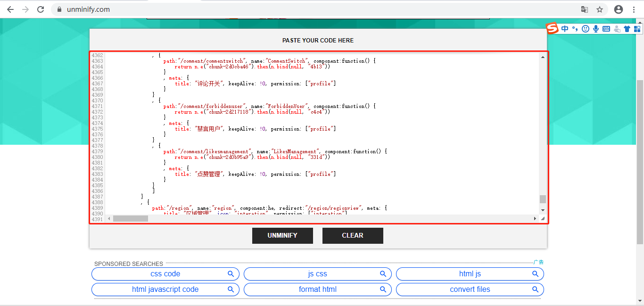Open the css code sponsored search
The height and width of the screenshot is (306, 644).
coord(165,274)
